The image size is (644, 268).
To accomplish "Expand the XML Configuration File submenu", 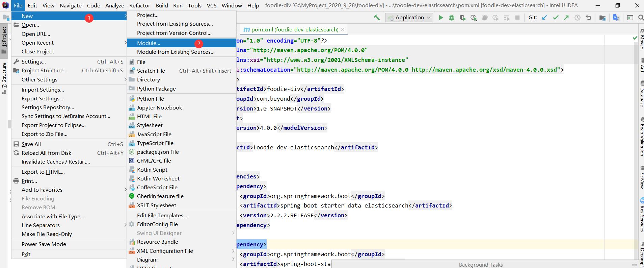I will click(x=181, y=251).
